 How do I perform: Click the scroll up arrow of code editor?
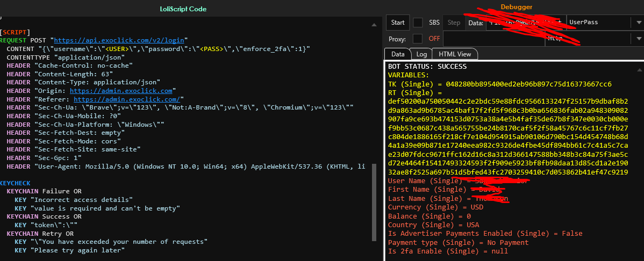pyautogui.click(x=374, y=25)
